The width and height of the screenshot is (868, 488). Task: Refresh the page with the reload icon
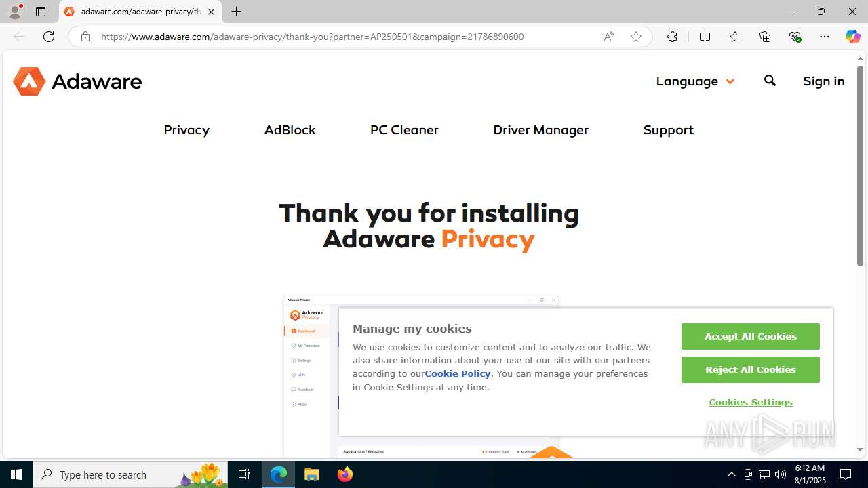pyautogui.click(x=49, y=37)
